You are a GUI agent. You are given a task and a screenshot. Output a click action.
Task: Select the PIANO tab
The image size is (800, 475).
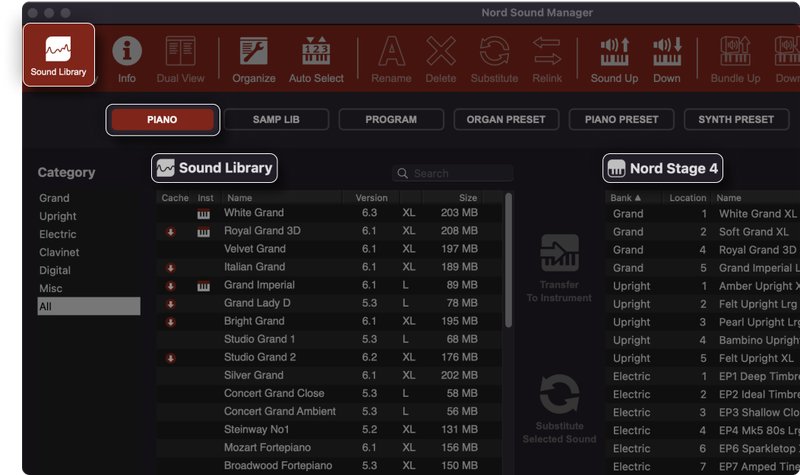point(163,120)
